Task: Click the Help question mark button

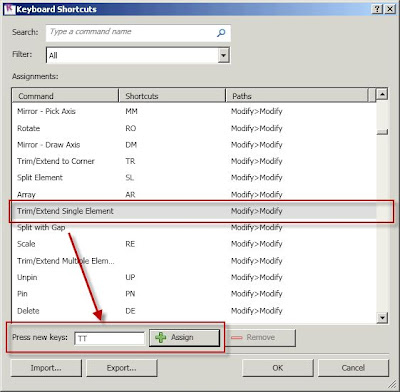Action: [x=377, y=9]
